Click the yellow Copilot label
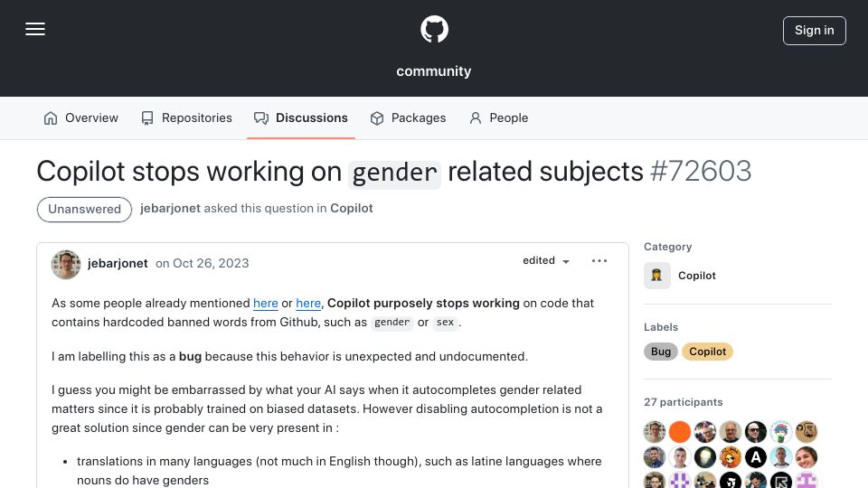The height and width of the screenshot is (488, 868). tap(707, 352)
